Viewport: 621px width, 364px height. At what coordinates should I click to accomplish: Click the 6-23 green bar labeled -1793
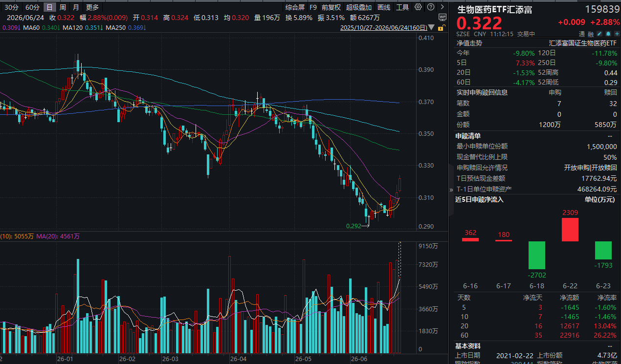pos(603,250)
